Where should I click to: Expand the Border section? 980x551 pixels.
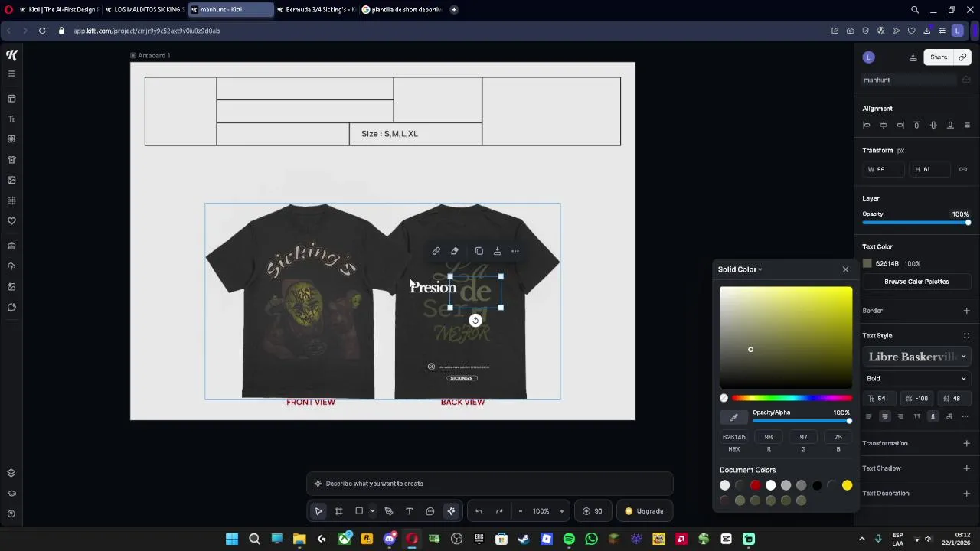(966, 311)
